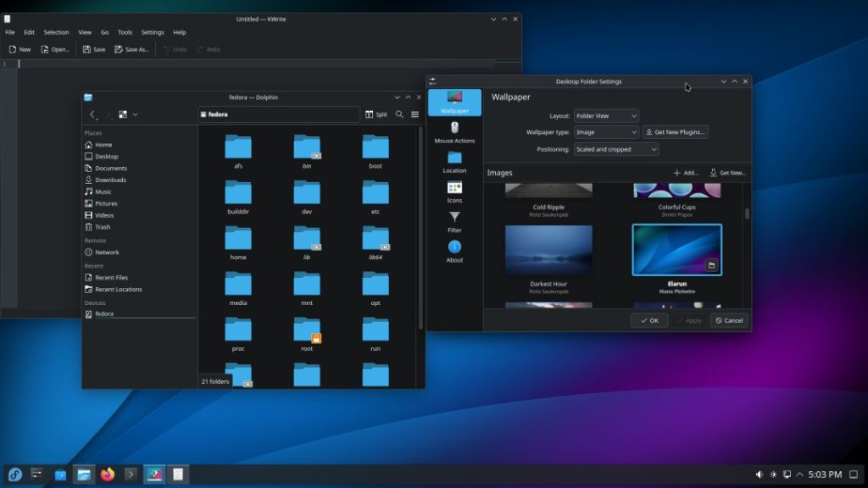Open the Positioning dropdown

[615, 149]
